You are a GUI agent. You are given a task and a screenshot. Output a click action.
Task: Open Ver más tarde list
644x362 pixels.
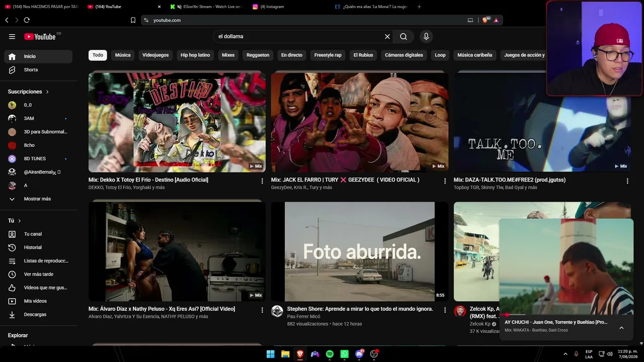point(38,274)
